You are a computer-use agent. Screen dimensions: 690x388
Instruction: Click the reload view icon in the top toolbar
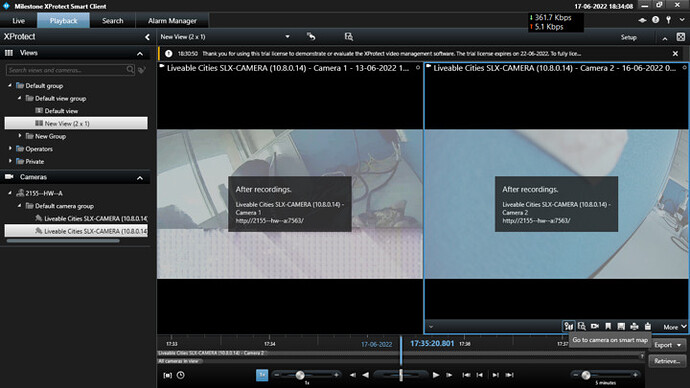[x=311, y=37]
